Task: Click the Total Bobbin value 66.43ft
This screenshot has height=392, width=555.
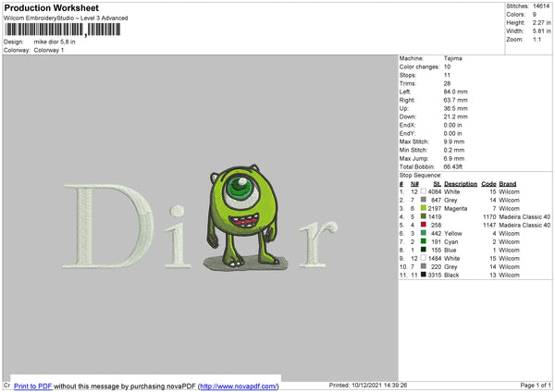Action: (453, 166)
